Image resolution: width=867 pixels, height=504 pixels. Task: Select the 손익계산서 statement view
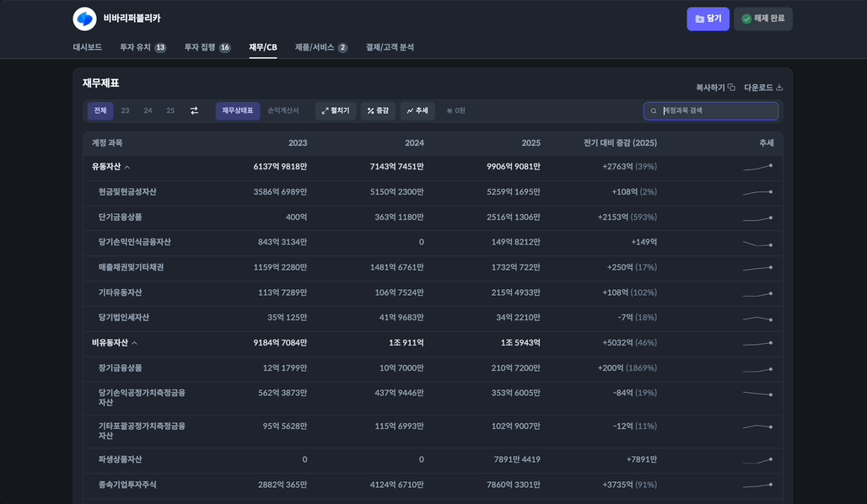(283, 110)
